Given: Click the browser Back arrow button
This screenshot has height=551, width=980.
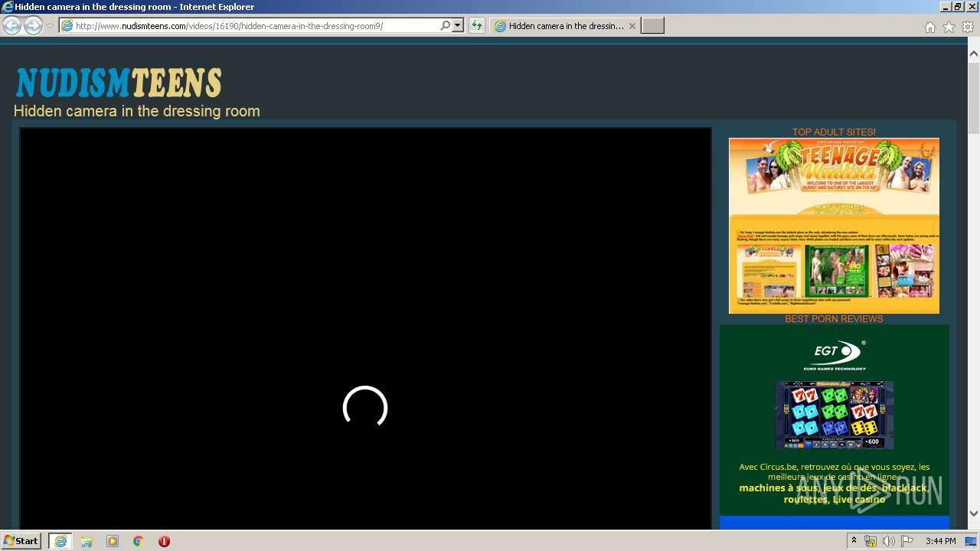Looking at the screenshot, I should pos(11,26).
